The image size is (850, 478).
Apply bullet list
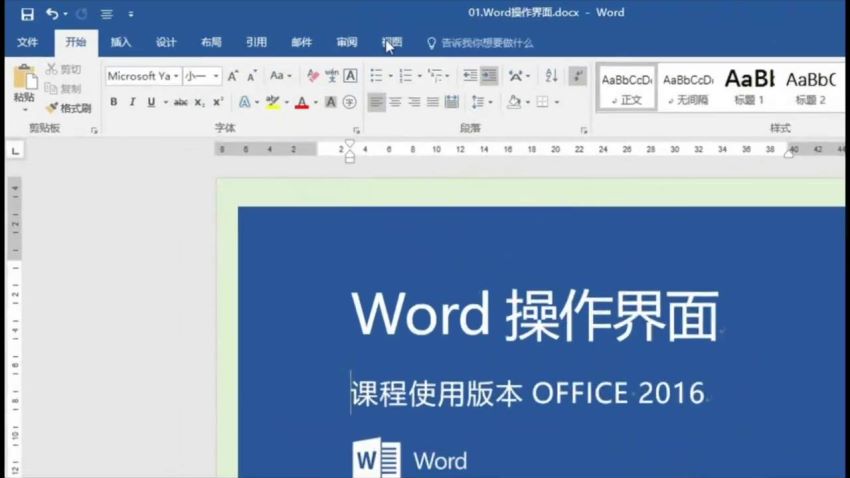pyautogui.click(x=376, y=76)
